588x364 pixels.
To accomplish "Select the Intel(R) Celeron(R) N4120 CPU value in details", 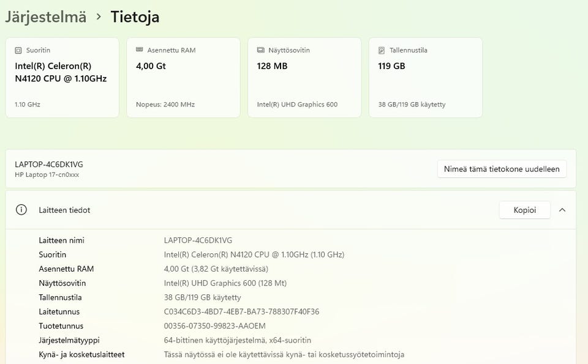I will tap(254, 254).
